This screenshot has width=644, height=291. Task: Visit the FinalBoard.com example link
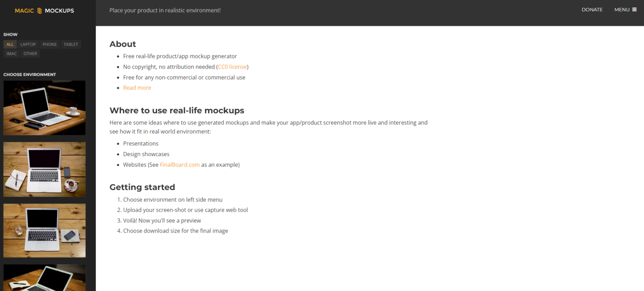coord(179,165)
